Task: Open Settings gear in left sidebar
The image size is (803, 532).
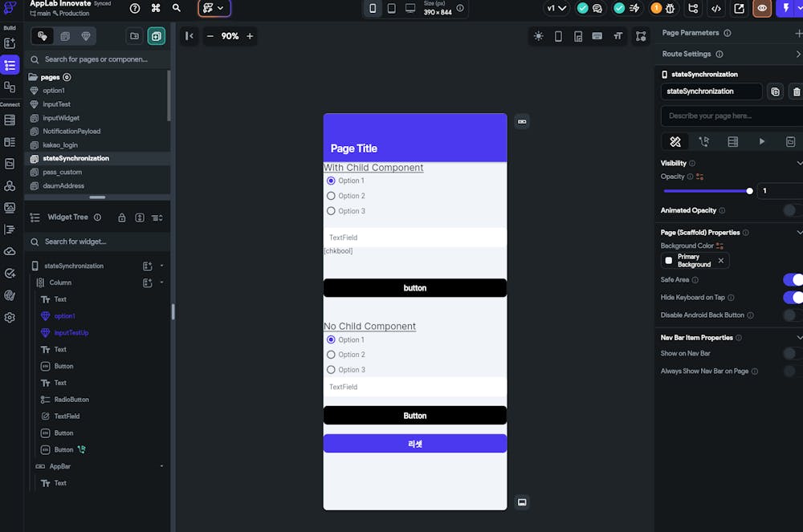Action: point(10,318)
